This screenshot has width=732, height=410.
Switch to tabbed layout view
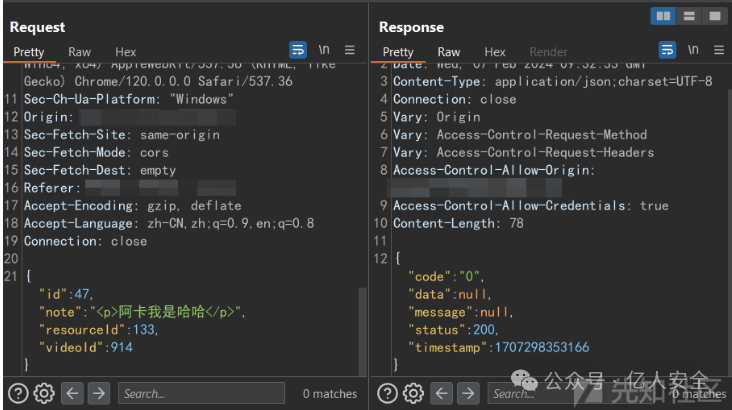(714, 16)
